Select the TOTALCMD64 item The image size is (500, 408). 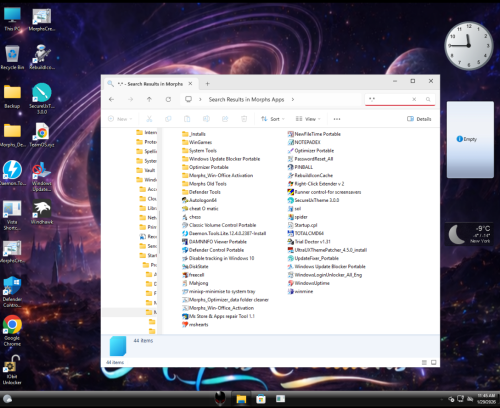306,233
